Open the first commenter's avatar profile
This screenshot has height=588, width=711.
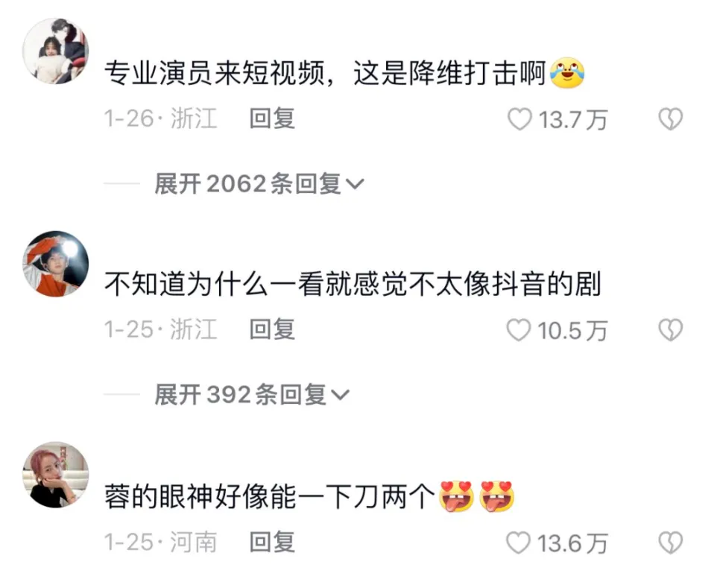(x=56, y=51)
